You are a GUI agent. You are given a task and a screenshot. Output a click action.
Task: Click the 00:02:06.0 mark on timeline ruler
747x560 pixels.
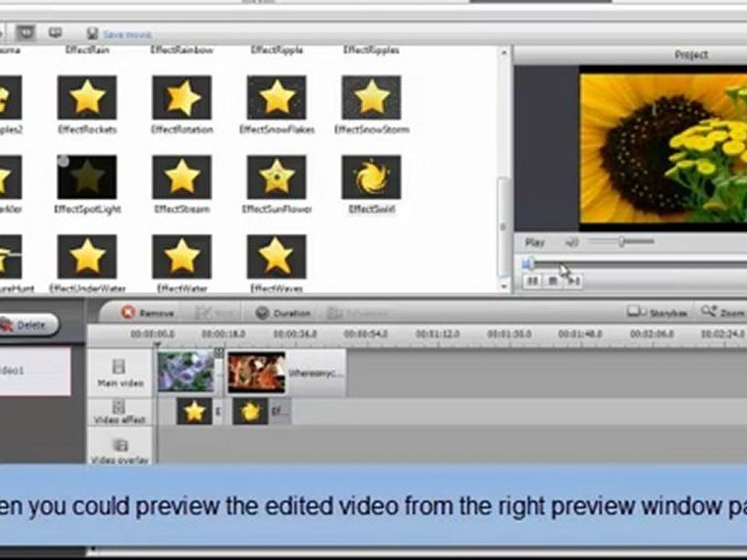point(651,334)
